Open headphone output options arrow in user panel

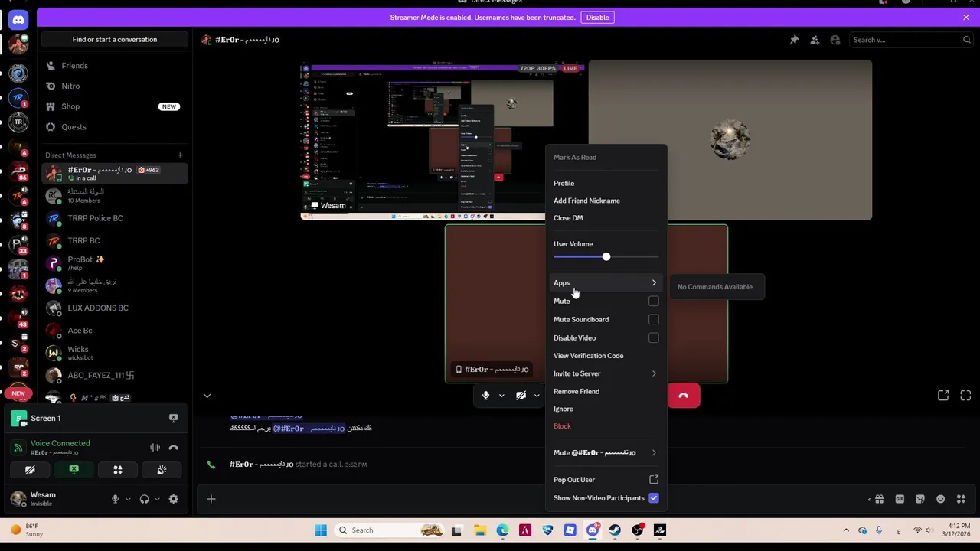(x=157, y=499)
